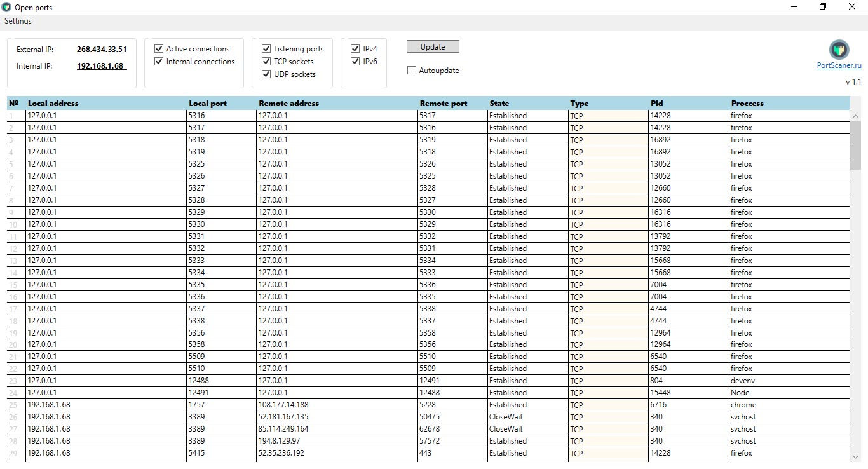Click local port cell 12491
The height and width of the screenshot is (469, 868).
[221, 393]
